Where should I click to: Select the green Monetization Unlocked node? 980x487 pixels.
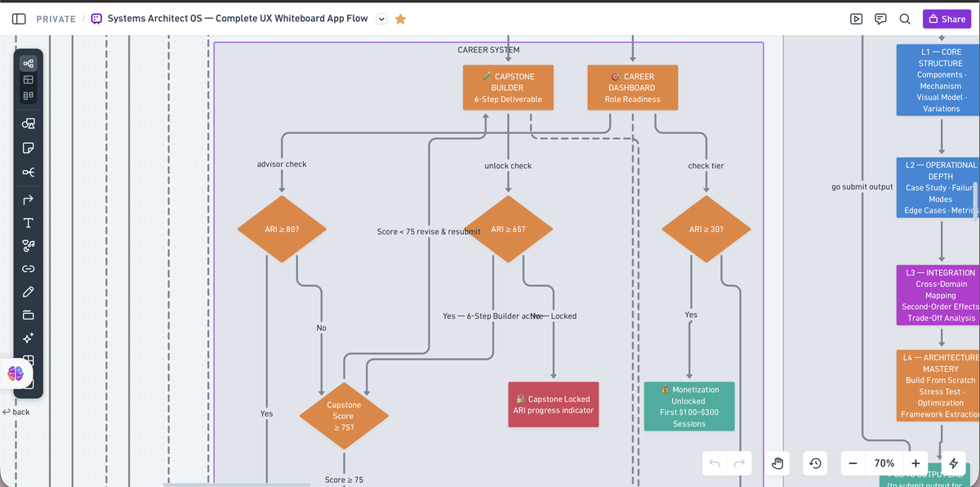tap(689, 406)
